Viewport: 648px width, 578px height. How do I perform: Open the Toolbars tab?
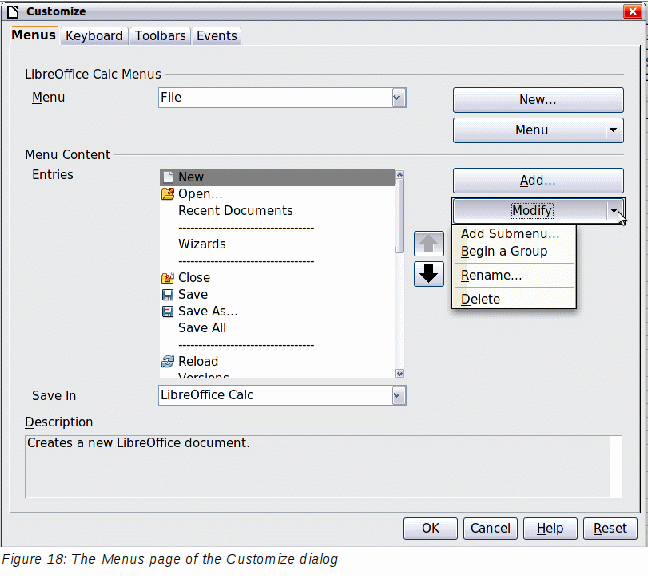[x=160, y=36]
